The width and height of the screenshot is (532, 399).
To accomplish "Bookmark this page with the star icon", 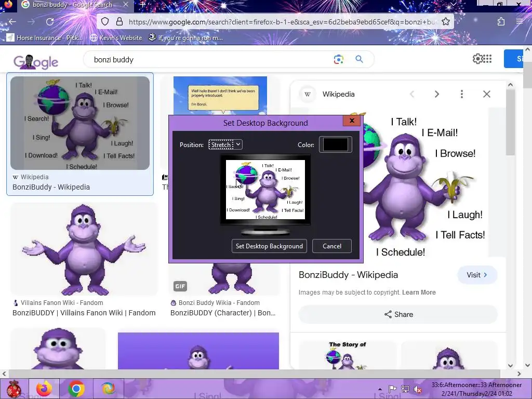I will pyautogui.click(x=446, y=22).
